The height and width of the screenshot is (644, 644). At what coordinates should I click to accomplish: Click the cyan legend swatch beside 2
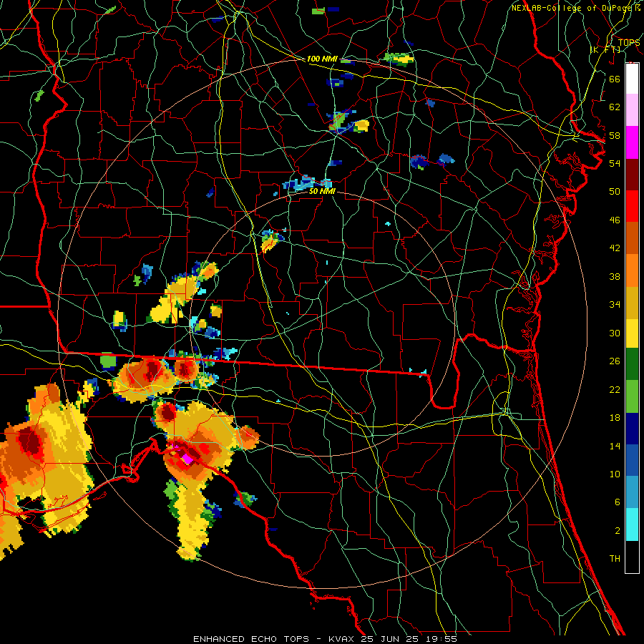coord(632,525)
